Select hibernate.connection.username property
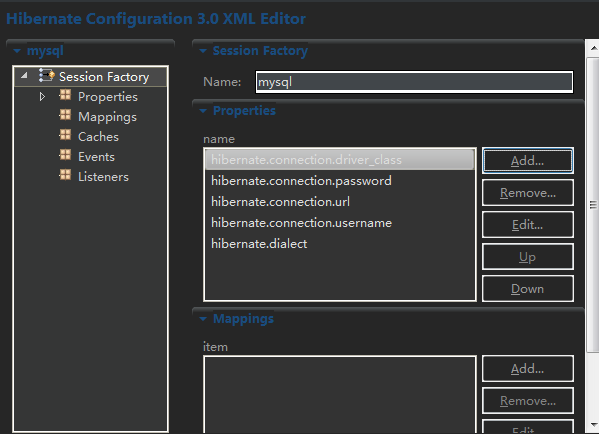 coord(340,223)
